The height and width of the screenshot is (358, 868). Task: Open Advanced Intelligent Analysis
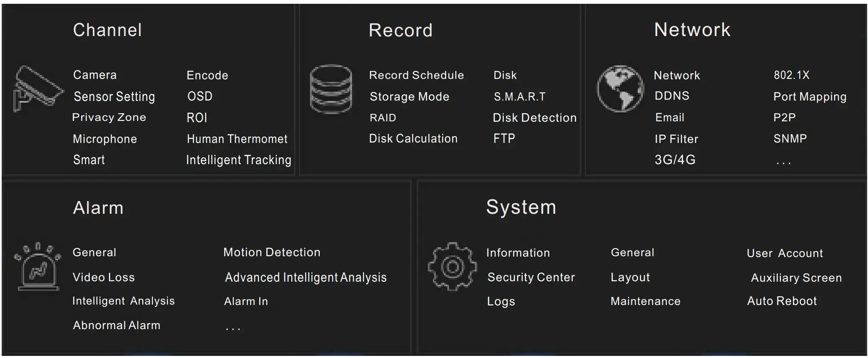click(x=306, y=277)
